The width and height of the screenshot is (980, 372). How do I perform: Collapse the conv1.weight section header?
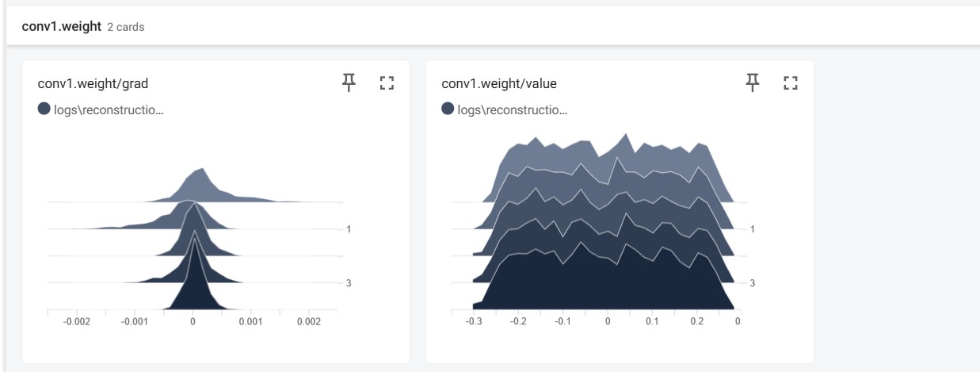[x=62, y=27]
